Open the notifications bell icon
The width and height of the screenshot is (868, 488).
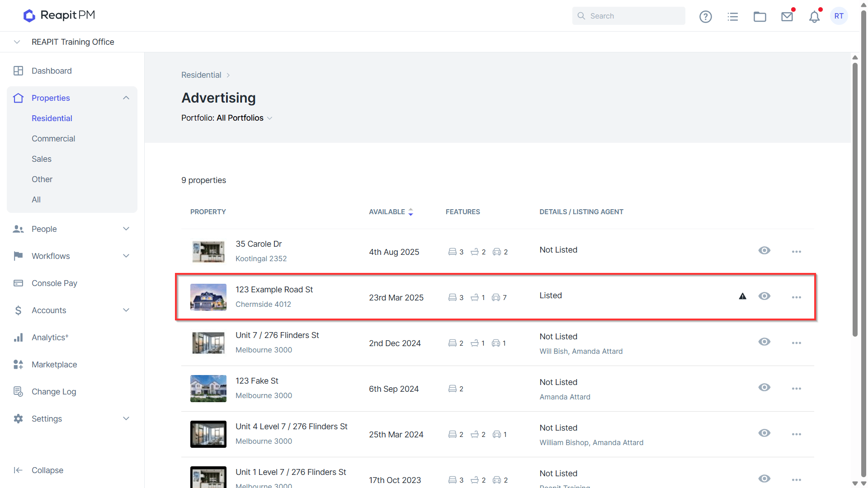814,17
